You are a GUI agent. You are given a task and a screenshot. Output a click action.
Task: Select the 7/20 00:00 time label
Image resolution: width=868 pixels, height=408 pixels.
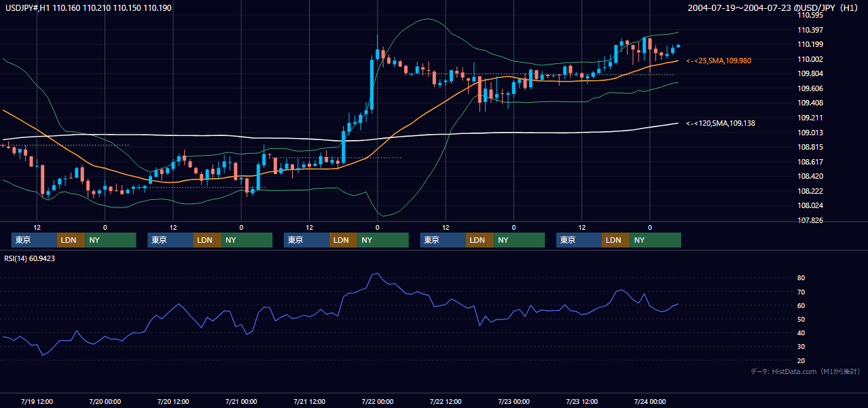[105, 401]
